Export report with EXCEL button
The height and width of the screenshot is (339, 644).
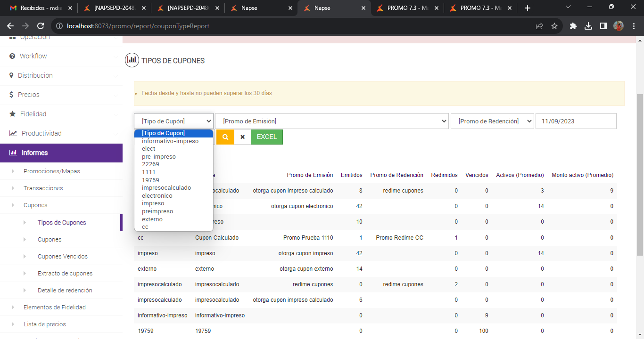[267, 137]
